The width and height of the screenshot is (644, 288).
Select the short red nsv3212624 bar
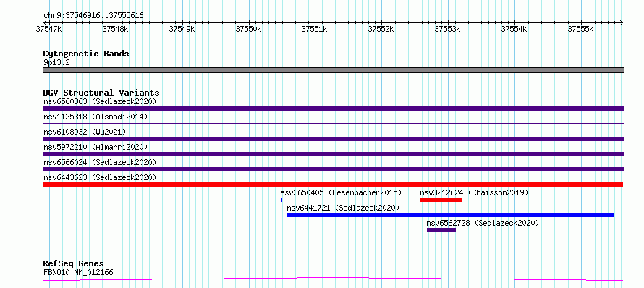441,200
